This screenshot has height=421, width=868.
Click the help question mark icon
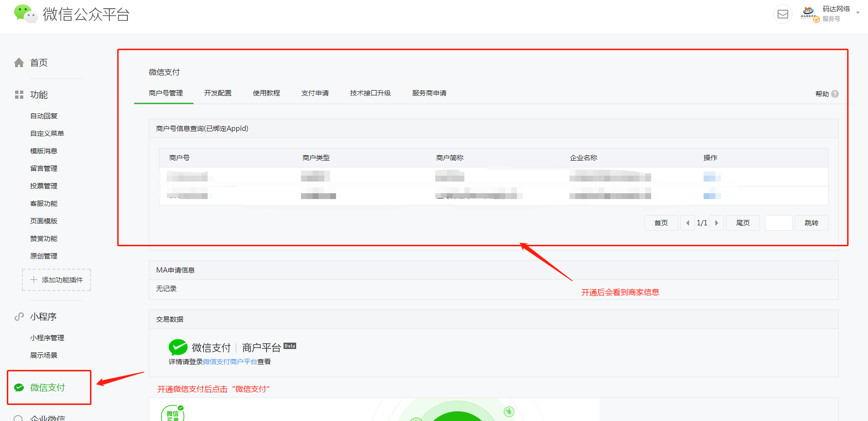coord(835,94)
